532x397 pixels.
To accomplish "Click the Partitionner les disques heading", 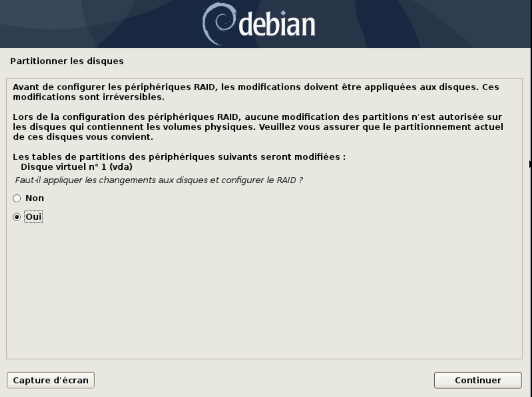I will pos(67,61).
